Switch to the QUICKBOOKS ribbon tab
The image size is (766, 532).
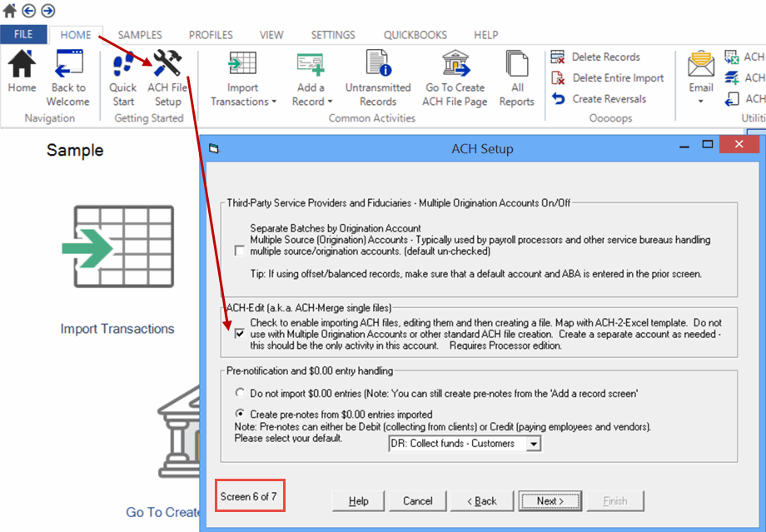415,35
